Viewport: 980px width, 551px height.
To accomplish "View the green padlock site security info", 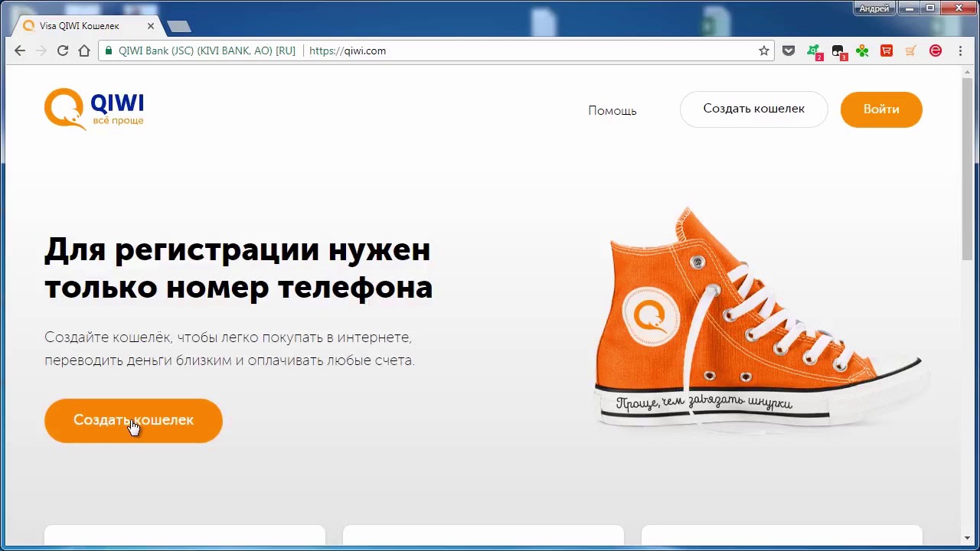I will (x=109, y=51).
